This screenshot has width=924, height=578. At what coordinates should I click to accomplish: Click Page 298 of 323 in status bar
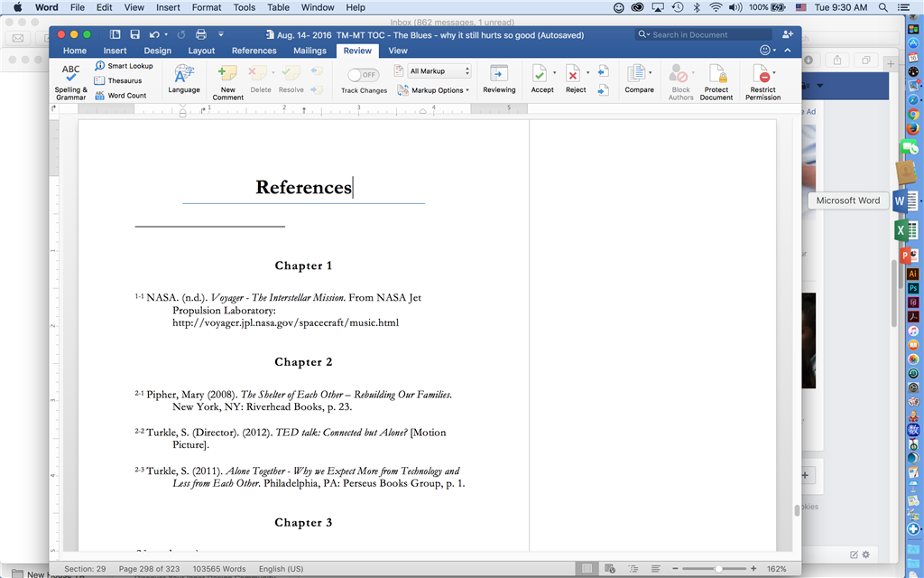149,569
